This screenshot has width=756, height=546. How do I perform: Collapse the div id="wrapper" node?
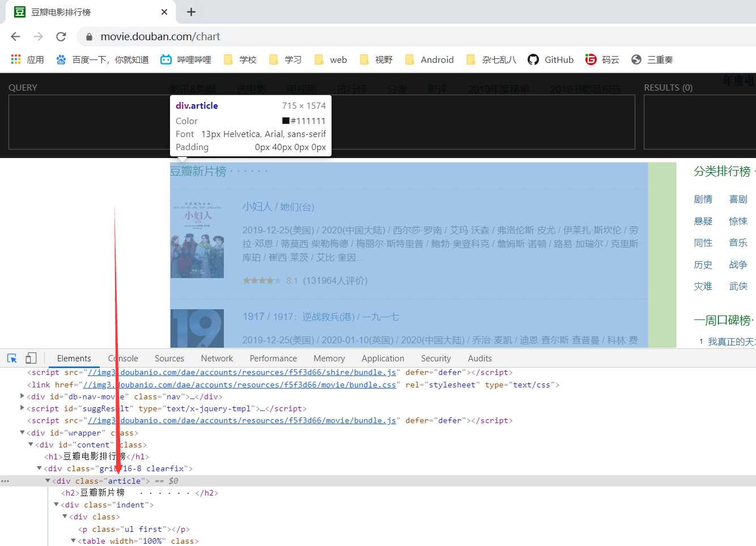coord(22,432)
